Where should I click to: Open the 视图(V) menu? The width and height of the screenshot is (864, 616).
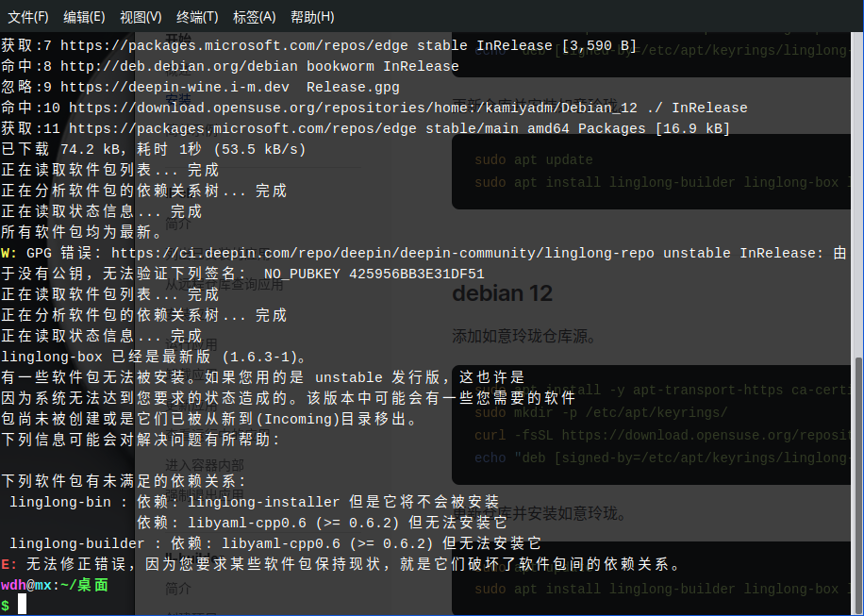coord(141,17)
